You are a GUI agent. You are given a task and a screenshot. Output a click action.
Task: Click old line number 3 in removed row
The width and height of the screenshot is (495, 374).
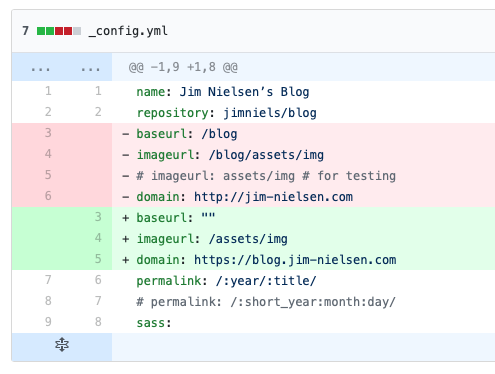[48, 133]
